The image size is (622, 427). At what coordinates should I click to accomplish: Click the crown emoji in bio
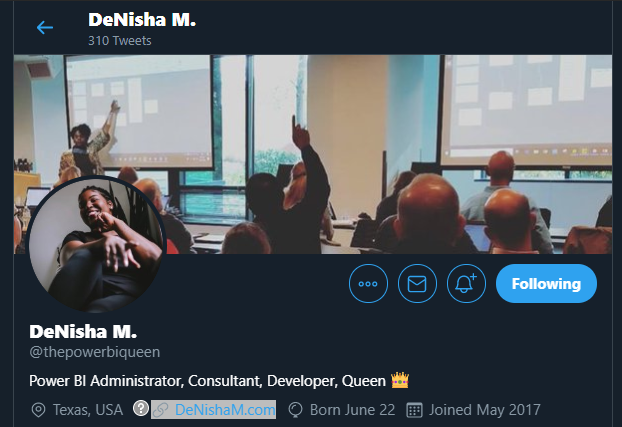pyautogui.click(x=400, y=380)
